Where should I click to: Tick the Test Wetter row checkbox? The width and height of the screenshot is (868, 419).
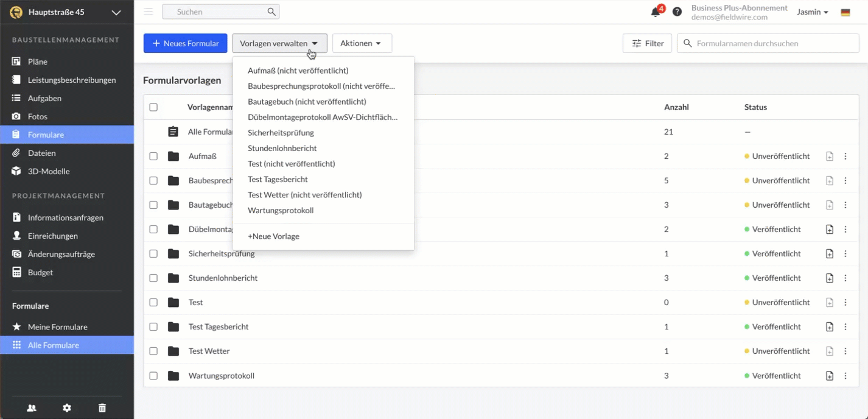[x=153, y=351]
